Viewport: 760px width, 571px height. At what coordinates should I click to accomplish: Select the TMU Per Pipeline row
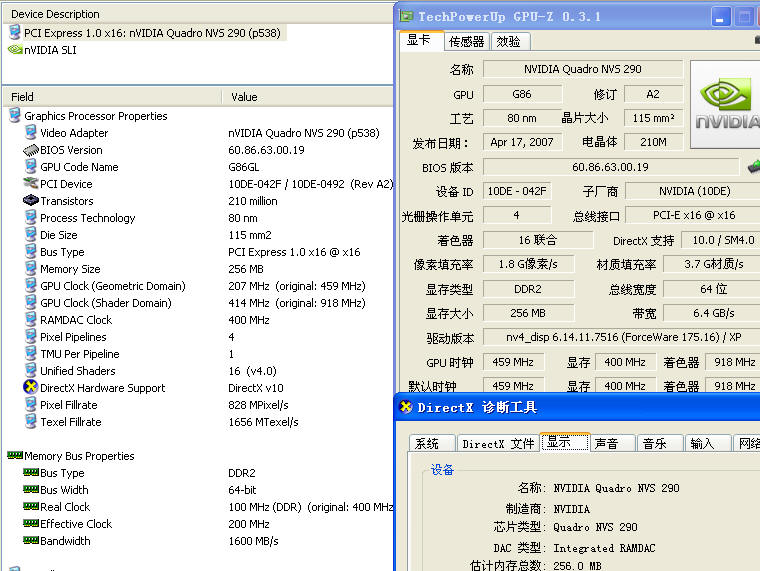coord(199,354)
